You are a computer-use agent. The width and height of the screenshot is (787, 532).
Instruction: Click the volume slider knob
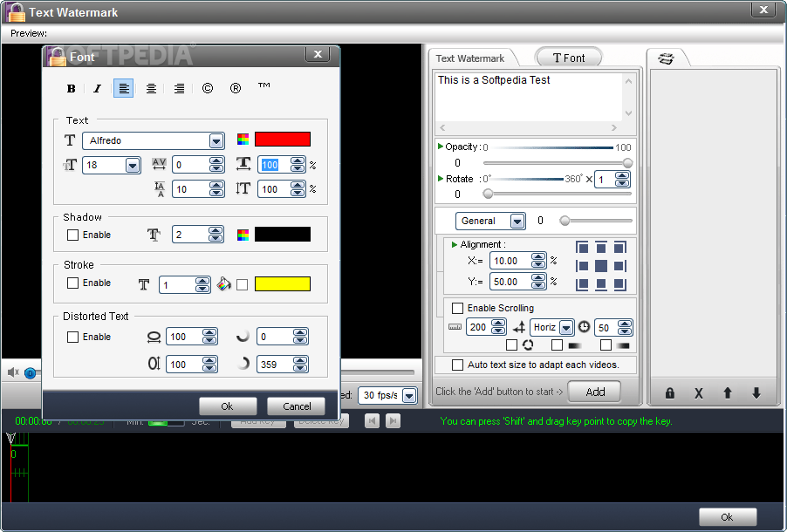coord(31,373)
